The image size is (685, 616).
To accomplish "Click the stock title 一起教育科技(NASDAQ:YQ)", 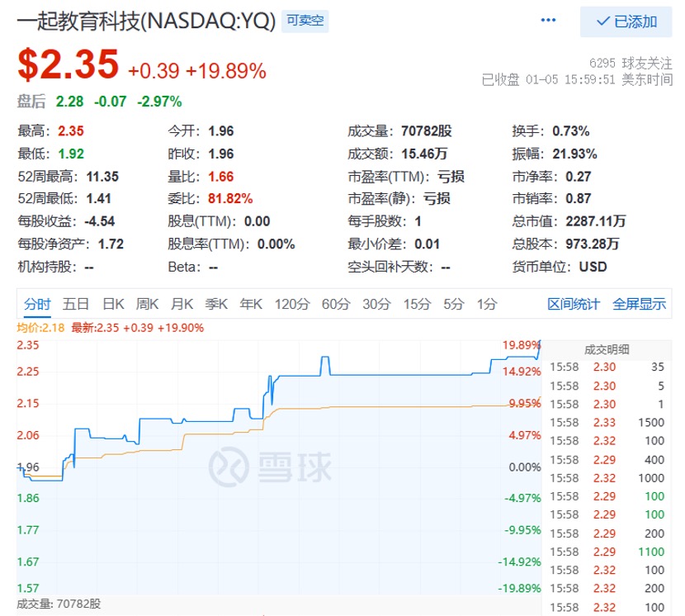I will [x=146, y=21].
